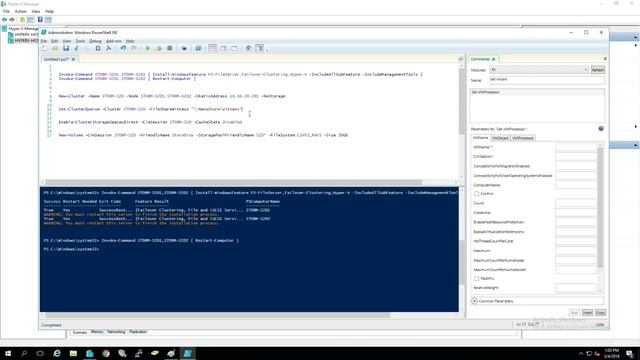640x360 pixels.
Task: Click the Help book icon in Hyper-V Manager toolbar
Action: click(x=40, y=20)
